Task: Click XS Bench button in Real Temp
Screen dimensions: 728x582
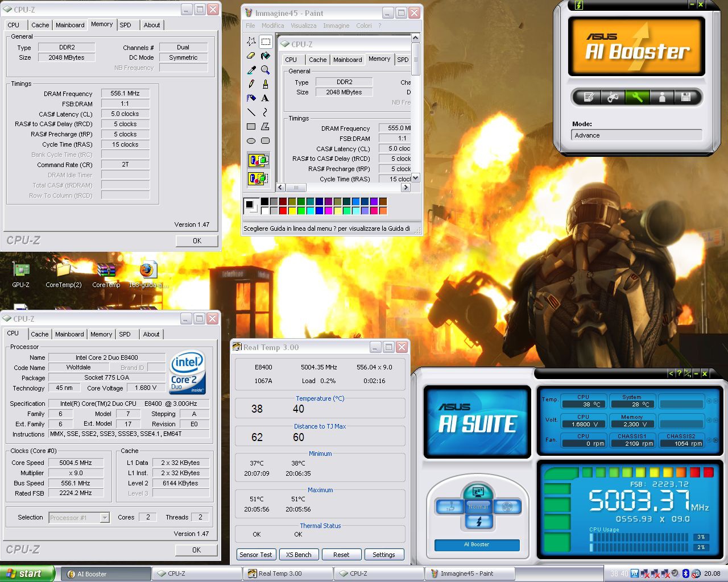Action: tap(299, 555)
